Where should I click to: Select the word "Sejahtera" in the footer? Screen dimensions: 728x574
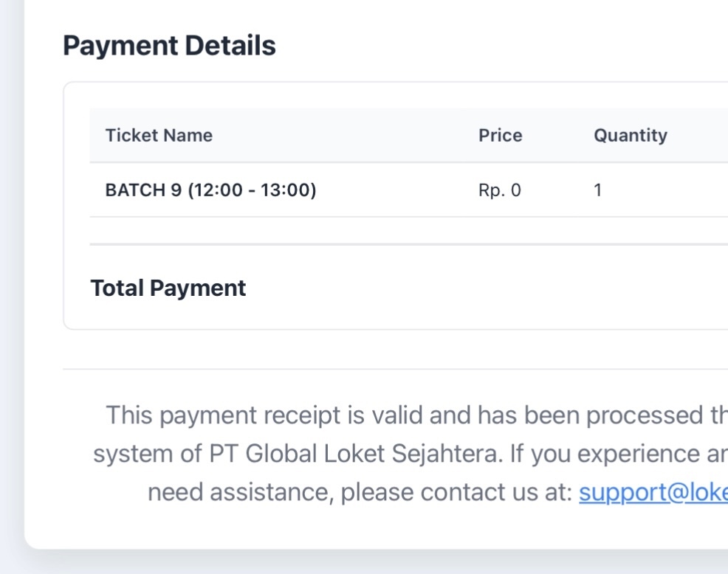(x=452, y=454)
